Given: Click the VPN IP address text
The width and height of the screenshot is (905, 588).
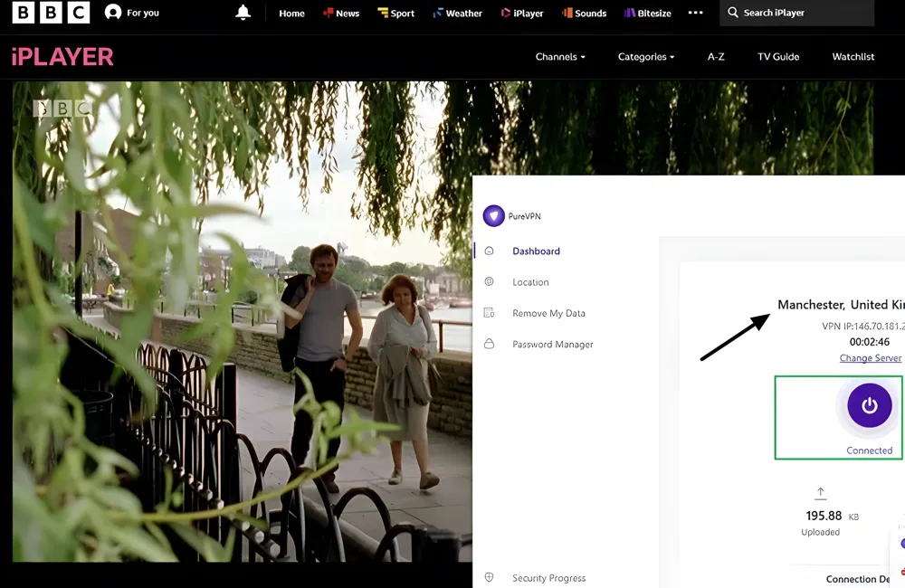Looking at the screenshot, I should [862, 327].
